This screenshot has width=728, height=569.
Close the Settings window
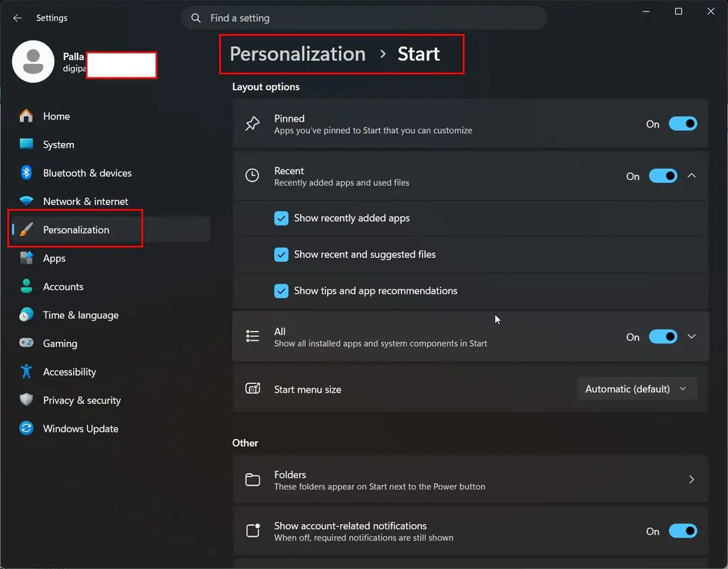pyautogui.click(x=711, y=11)
